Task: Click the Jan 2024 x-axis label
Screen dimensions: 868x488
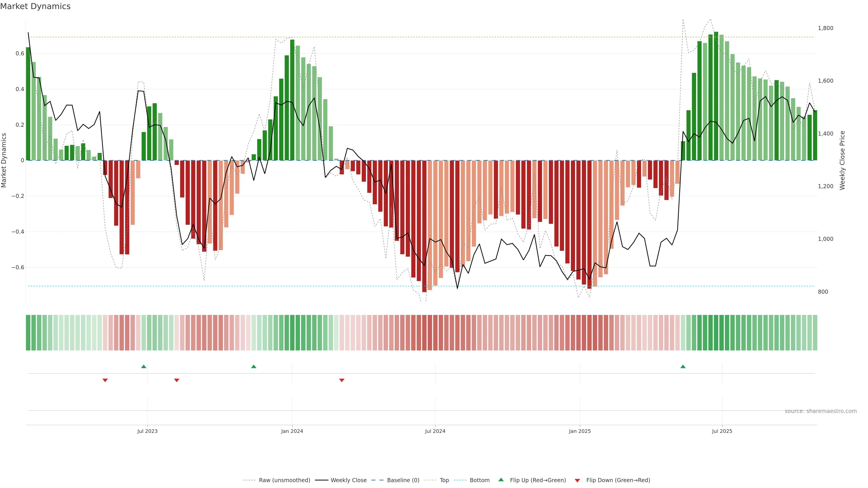Action: (292, 431)
